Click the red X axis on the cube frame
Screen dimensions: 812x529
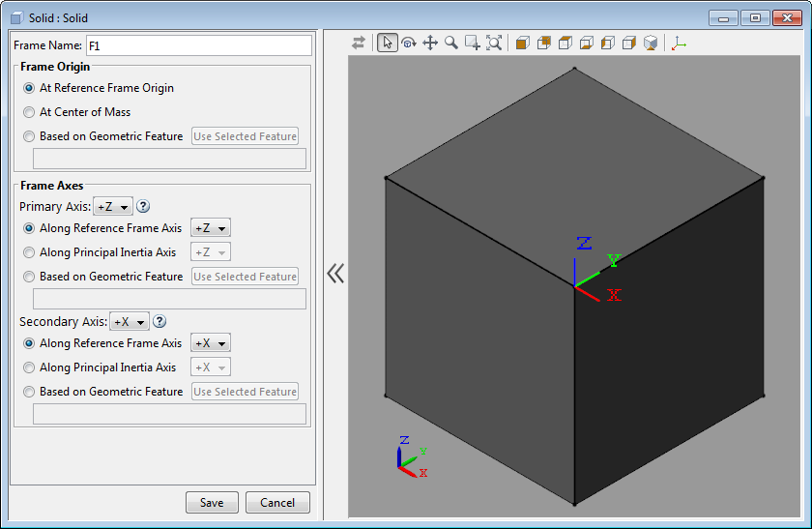(x=588, y=294)
